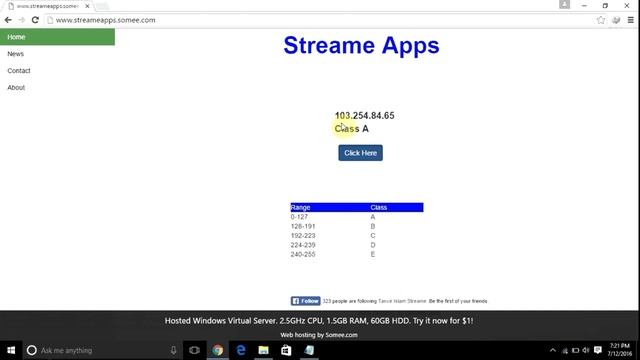
Task: Click class E table cell
Action: [x=373, y=254]
